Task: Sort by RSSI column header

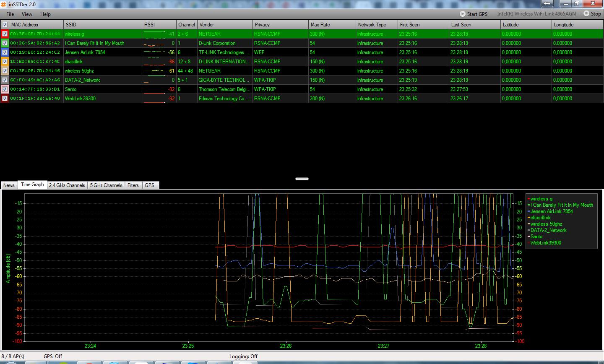Action: pos(159,25)
